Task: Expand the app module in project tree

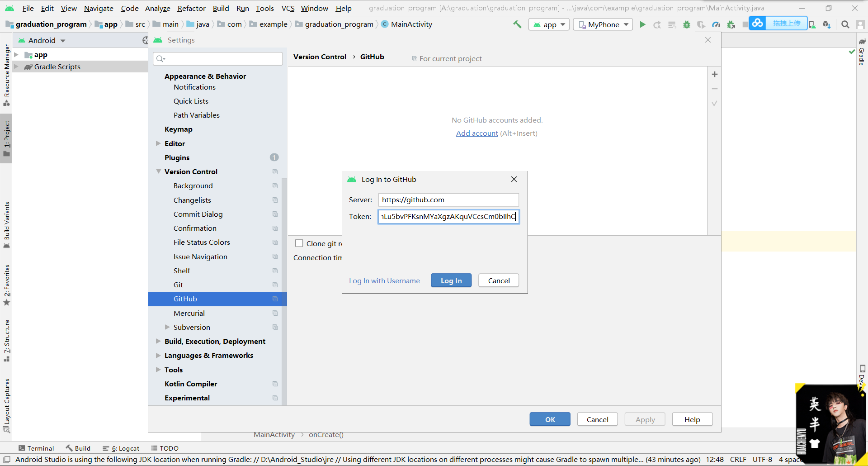Action: coord(16,55)
